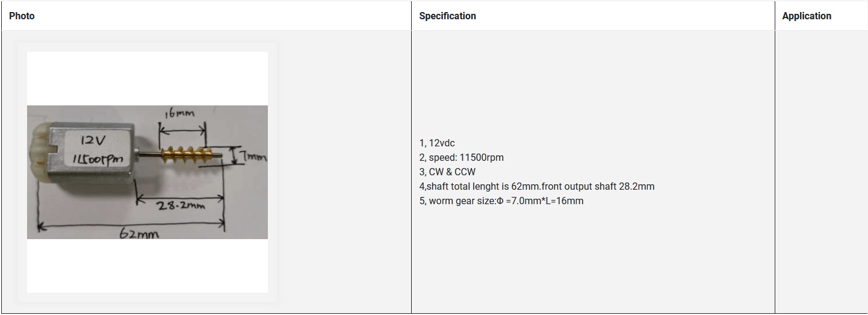Click the "1, 12vdc" specification line
Image resolution: width=868 pixels, height=315 pixels.
437,143
